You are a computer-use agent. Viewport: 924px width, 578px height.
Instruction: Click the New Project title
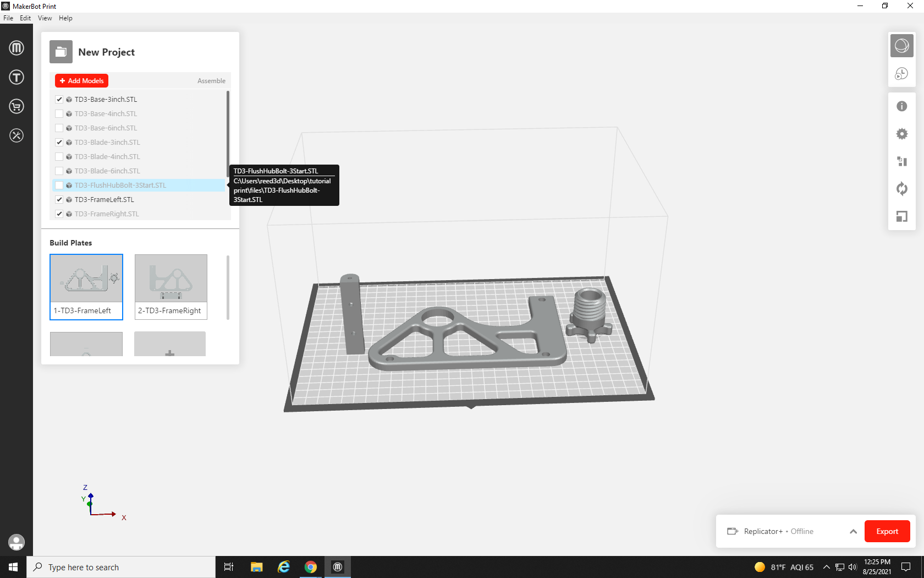click(x=107, y=52)
